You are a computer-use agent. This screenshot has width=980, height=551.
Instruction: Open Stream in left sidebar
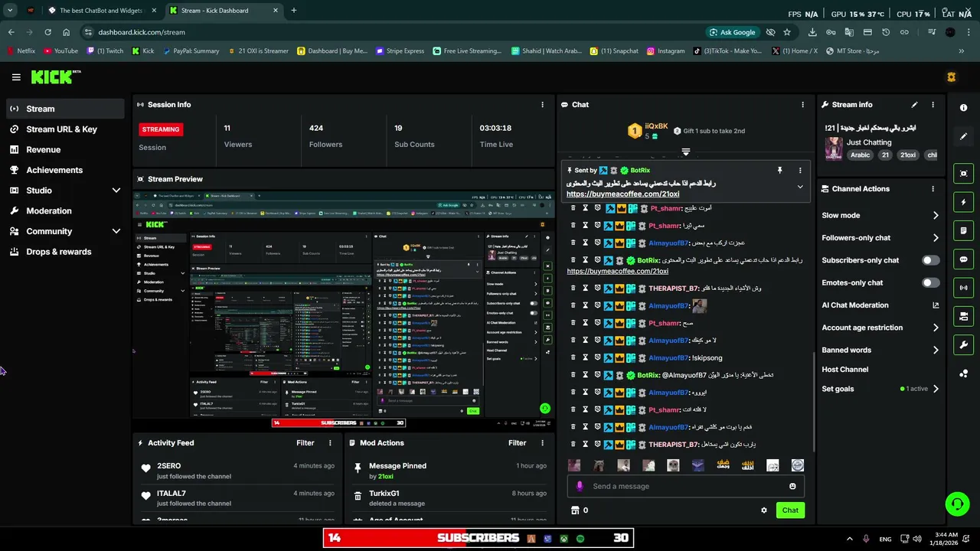click(65, 109)
